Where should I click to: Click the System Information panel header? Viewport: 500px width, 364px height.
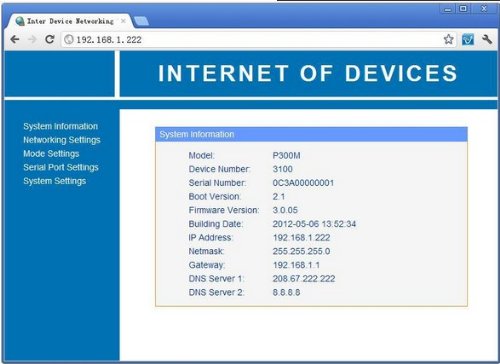(x=311, y=134)
